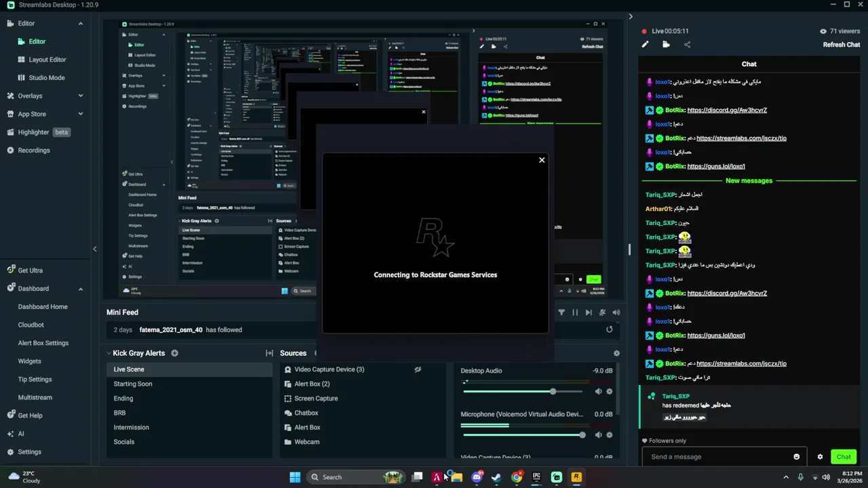Open the AI sidebar item

coord(16,434)
